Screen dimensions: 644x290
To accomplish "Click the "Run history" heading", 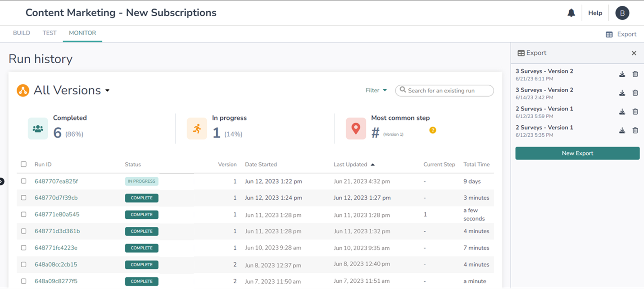I will [x=41, y=59].
